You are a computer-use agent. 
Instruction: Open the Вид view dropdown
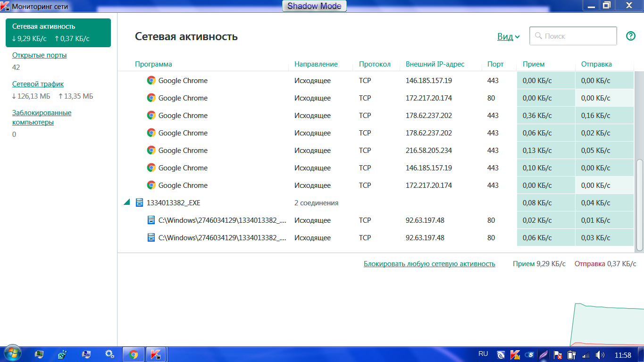pos(509,36)
